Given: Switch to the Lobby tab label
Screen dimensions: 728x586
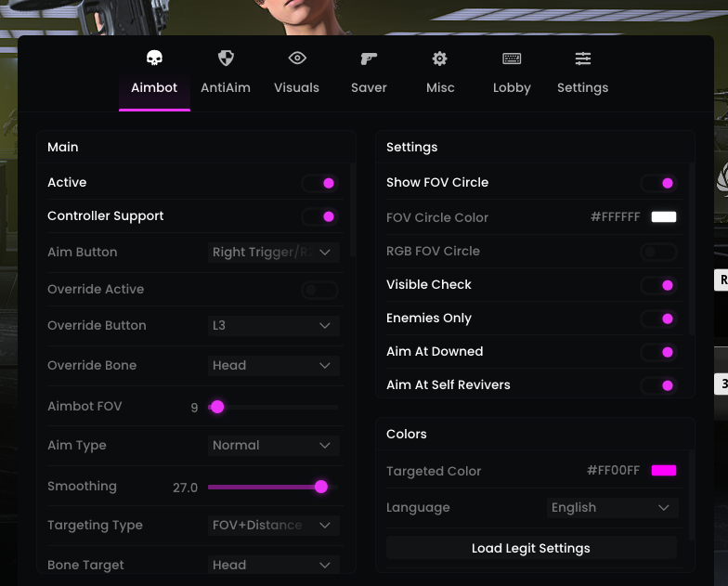Looking at the screenshot, I should [512, 88].
